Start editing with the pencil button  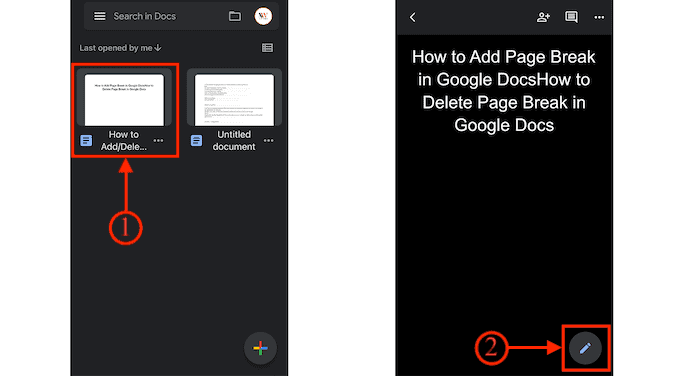[x=585, y=348]
